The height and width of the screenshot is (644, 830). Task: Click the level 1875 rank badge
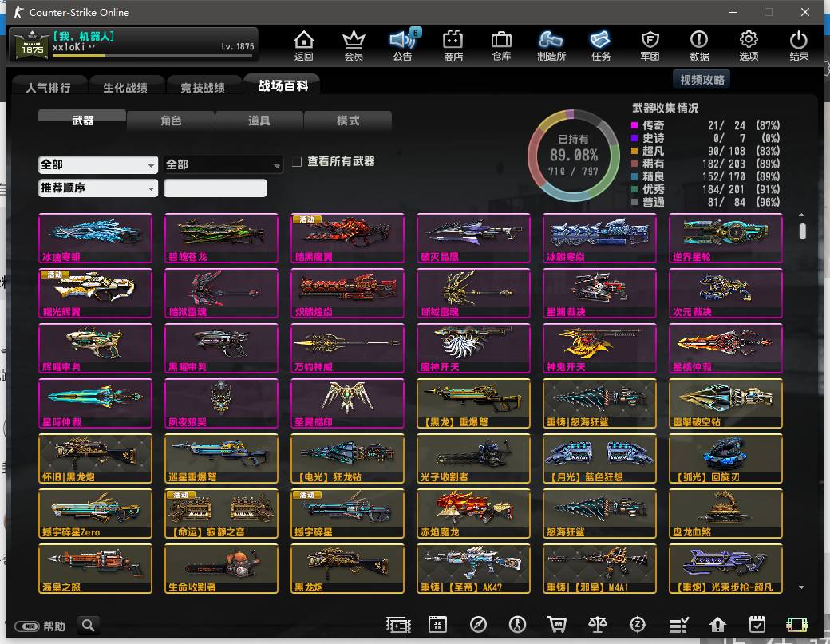click(32, 45)
